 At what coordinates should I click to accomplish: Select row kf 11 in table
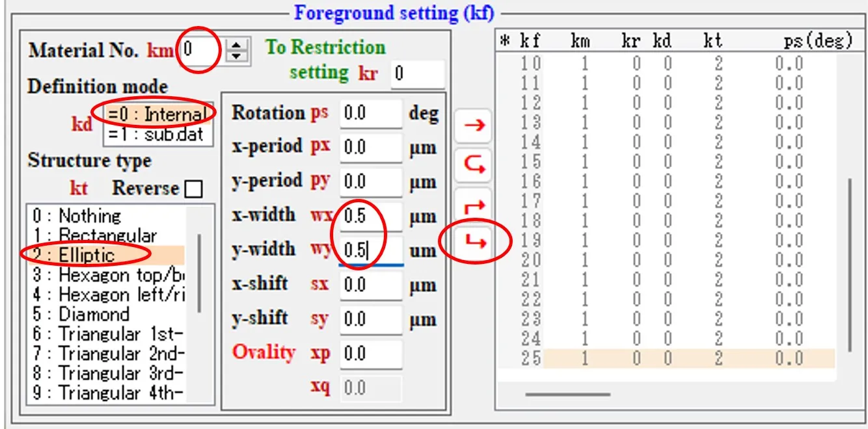coord(667,83)
